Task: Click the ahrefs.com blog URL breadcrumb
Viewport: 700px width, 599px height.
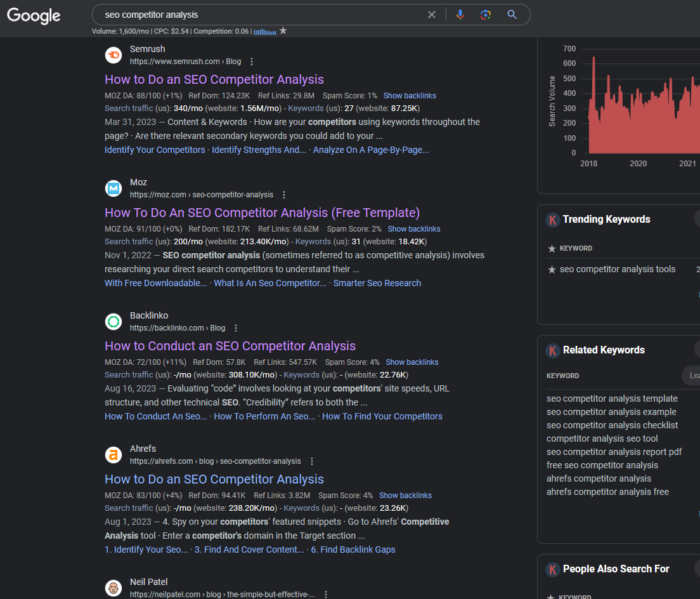Action: pos(215,461)
